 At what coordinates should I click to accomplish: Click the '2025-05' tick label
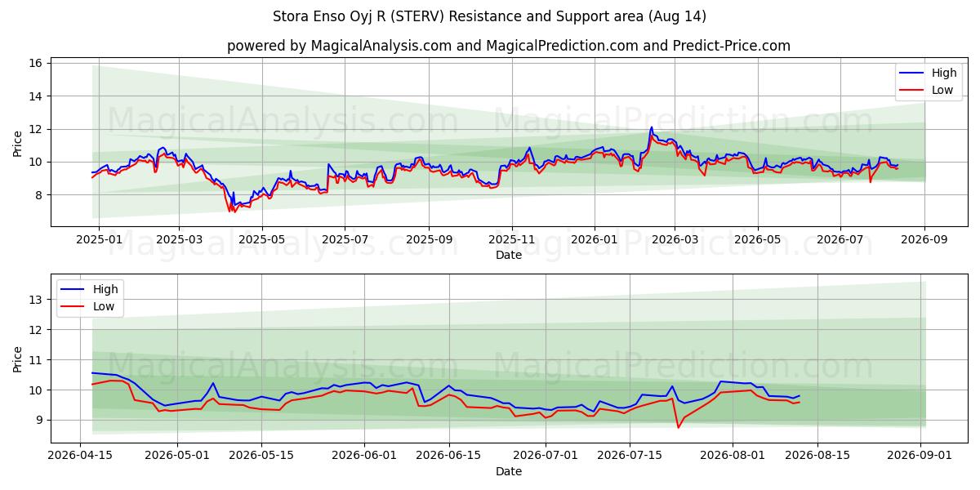(x=261, y=240)
